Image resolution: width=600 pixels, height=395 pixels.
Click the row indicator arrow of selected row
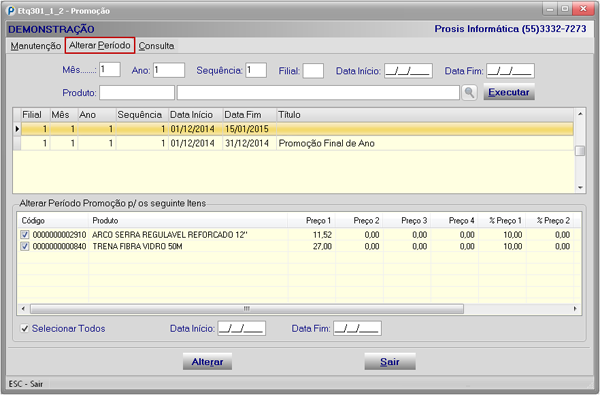[x=17, y=129]
